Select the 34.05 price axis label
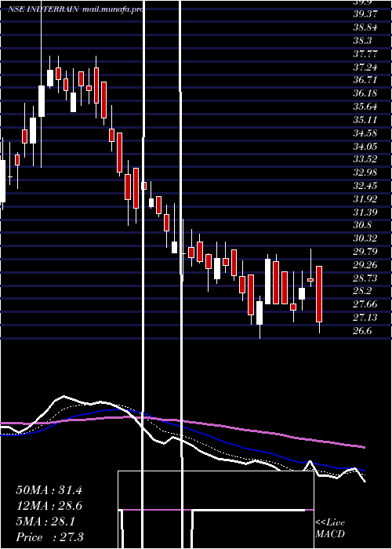 click(366, 147)
